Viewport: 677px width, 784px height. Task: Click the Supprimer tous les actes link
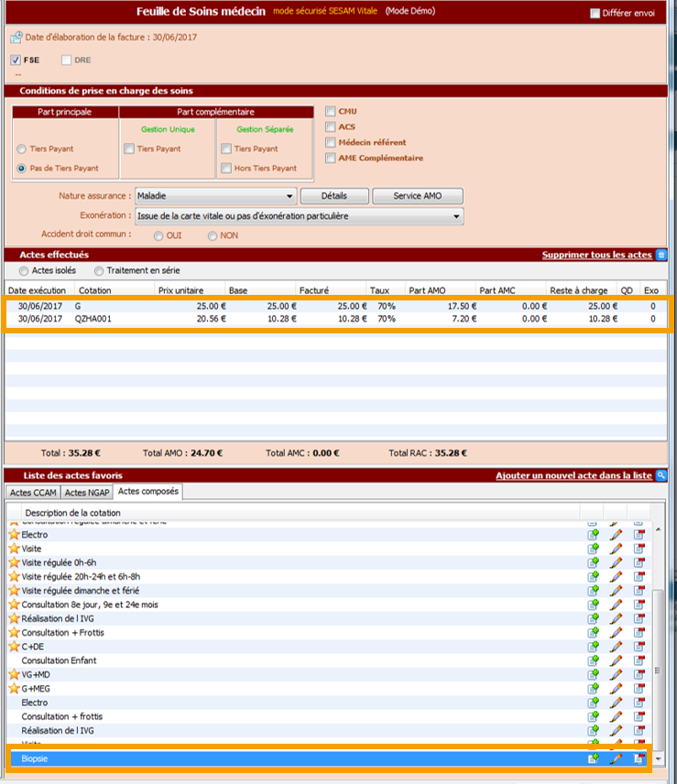[x=597, y=255]
